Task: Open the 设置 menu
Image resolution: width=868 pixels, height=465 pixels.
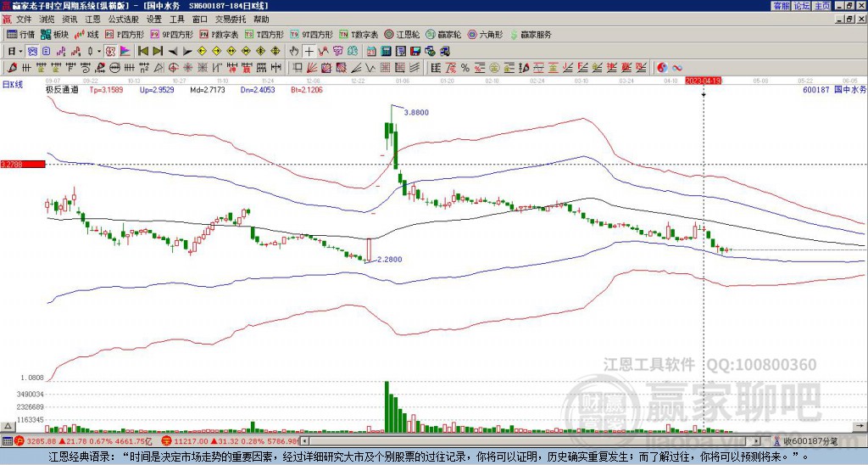Action: [154, 20]
